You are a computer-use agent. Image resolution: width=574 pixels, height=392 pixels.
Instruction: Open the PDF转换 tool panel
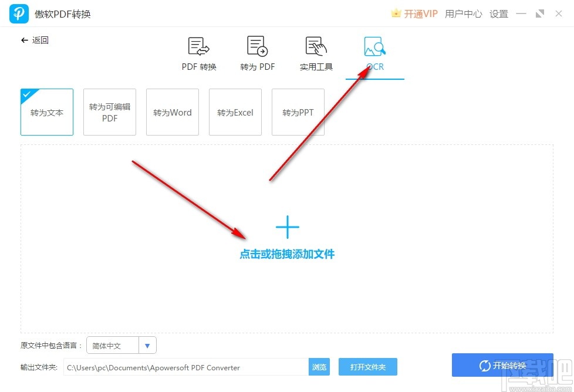coord(198,53)
